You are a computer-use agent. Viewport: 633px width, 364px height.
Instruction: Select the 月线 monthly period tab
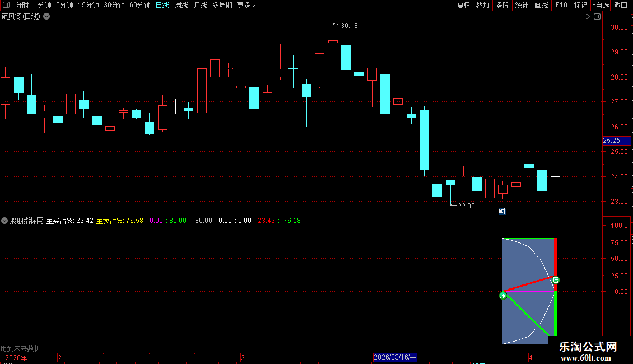pos(200,5)
